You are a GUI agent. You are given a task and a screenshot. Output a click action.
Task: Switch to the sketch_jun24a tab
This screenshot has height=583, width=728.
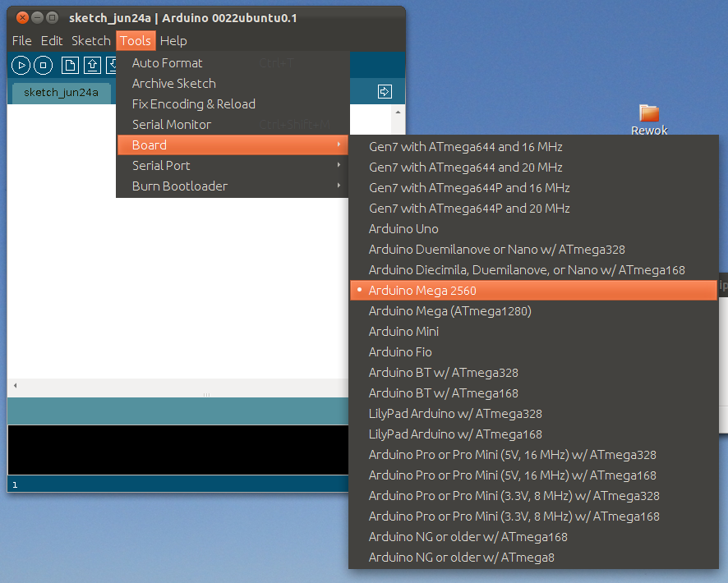[x=61, y=93]
